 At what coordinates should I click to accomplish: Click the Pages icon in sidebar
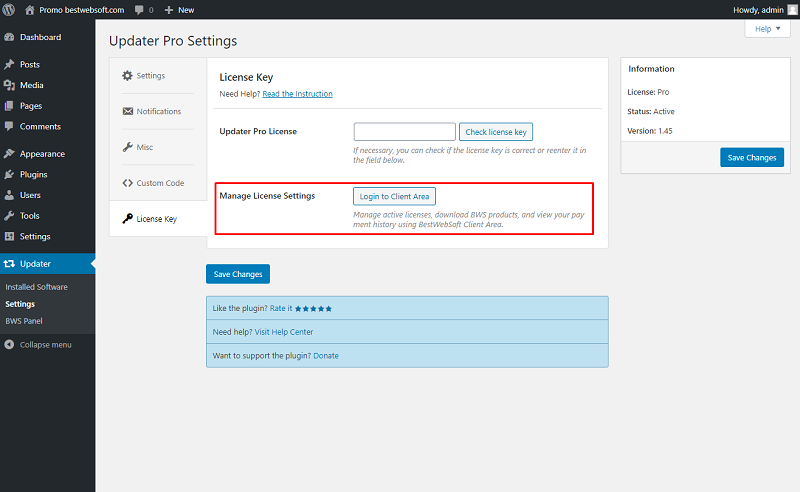coord(9,106)
